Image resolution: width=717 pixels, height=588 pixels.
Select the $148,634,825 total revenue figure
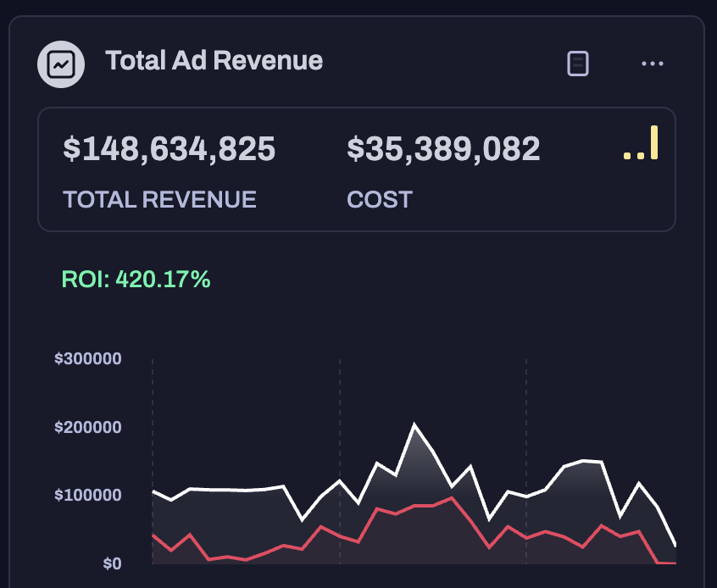click(x=170, y=149)
